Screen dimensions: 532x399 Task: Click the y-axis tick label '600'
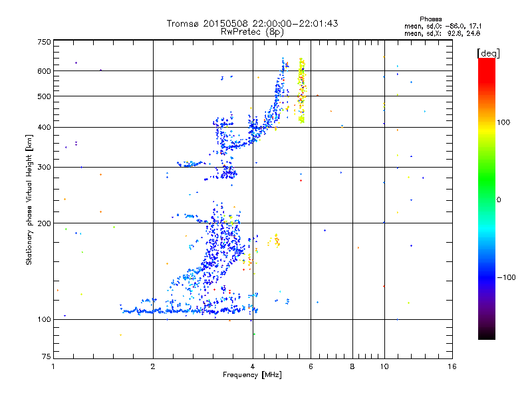44,71
